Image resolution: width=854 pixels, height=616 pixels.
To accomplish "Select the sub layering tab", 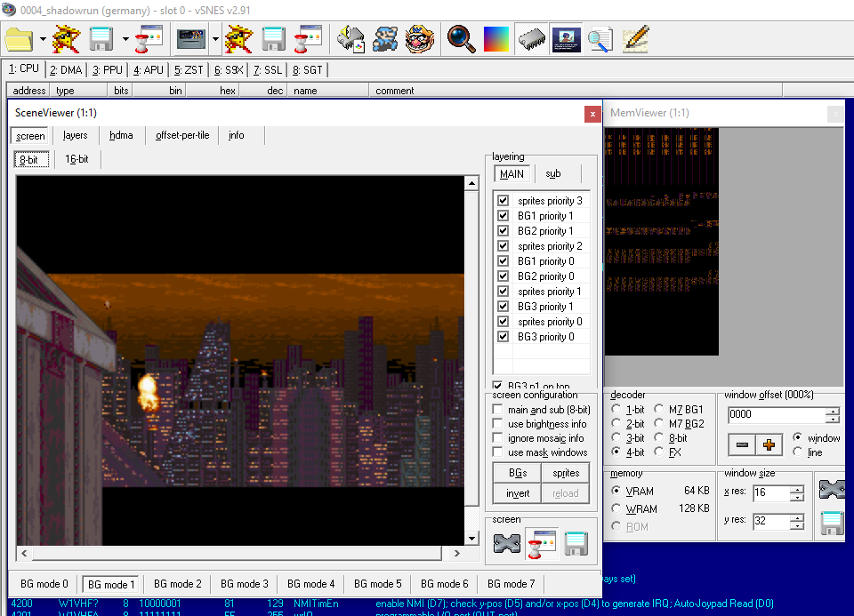I will pyautogui.click(x=552, y=173).
